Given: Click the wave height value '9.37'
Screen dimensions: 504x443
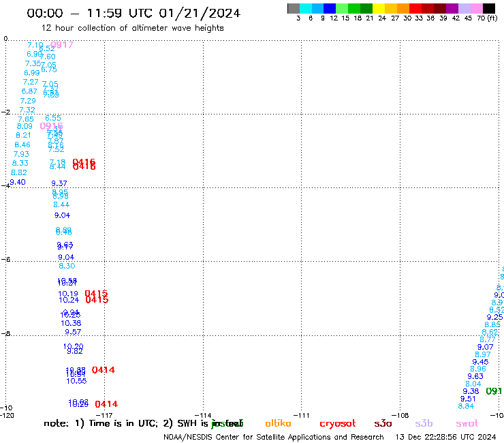Looking at the screenshot, I should tap(59, 183).
